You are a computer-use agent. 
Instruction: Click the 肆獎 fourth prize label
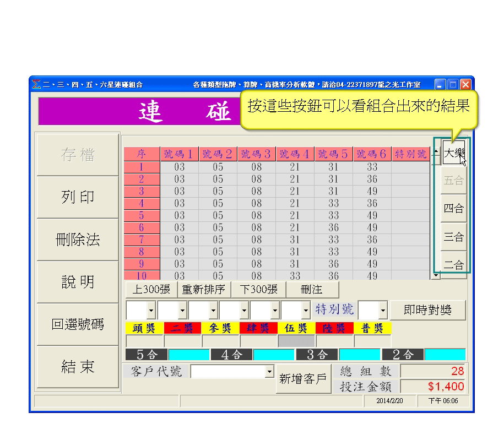pyautogui.click(x=258, y=328)
